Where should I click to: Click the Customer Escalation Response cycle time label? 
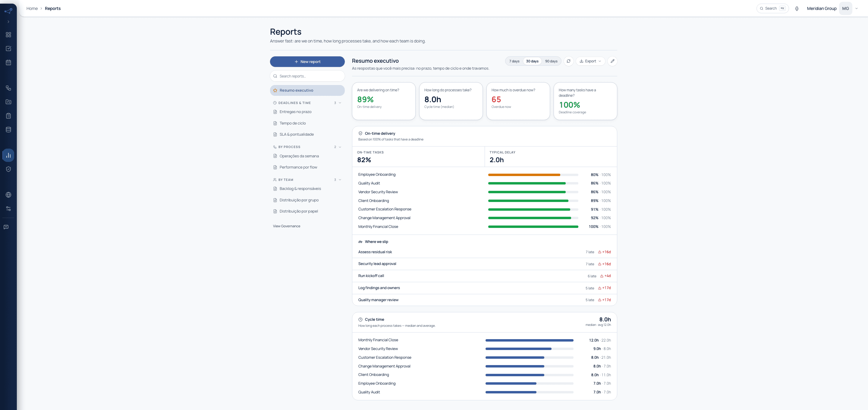(385, 358)
